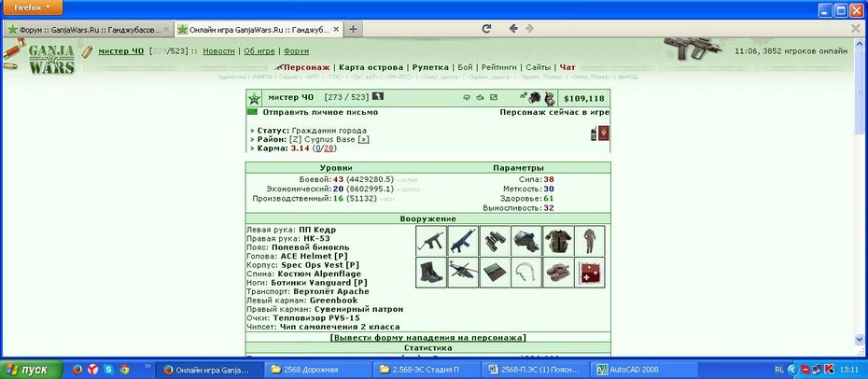Click Отправить личное письмо
The width and height of the screenshot is (868, 379).
320,112
